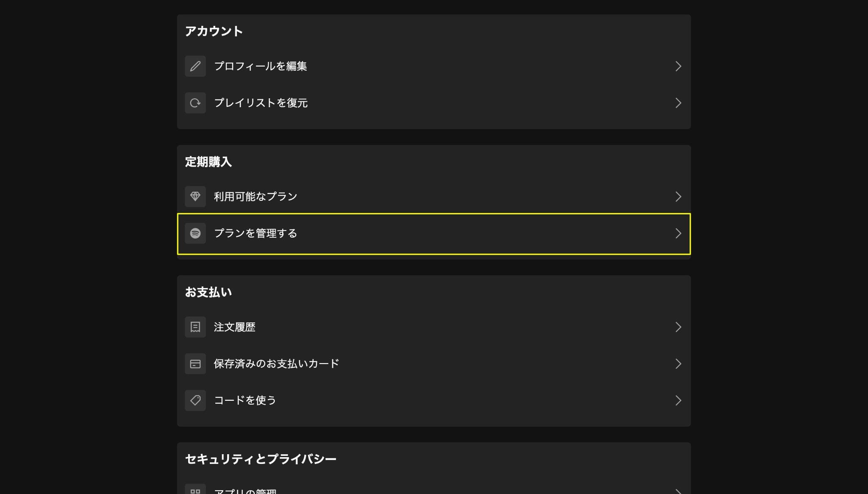
Task: Click the tag icon beside コードを使う
Action: point(195,400)
